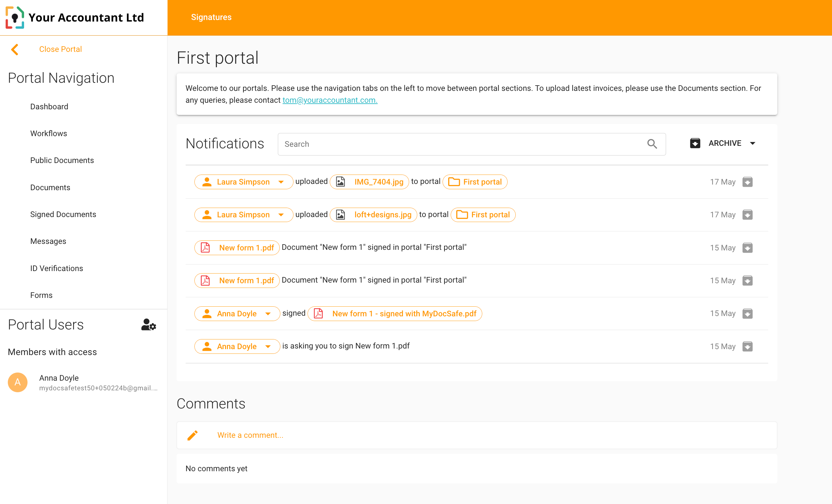Click the Your Accountant Ltd logo

pos(15,17)
